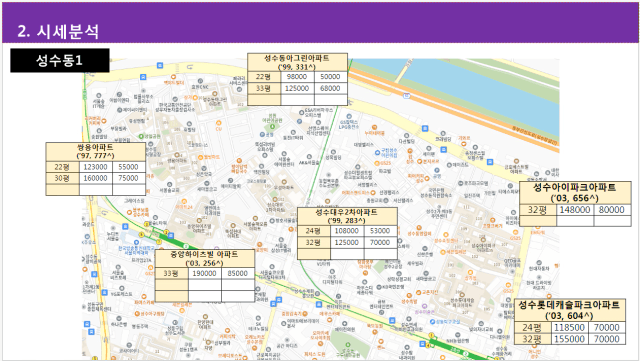Image resolution: width=640 pixels, height=361 pixels.
Task: Click 70000 in the 성수롯데캐슬파크아파트 32평 row
Action: click(607, 339)
